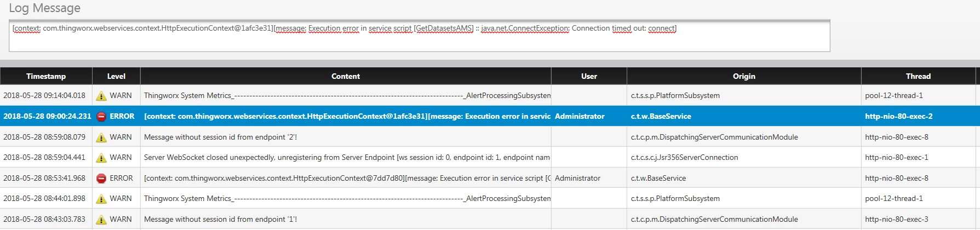This screenshot has width=980, height=230.
Task: Click Administrator user in highlighted row
Action: pyautogui.click(x=580, y=116)
